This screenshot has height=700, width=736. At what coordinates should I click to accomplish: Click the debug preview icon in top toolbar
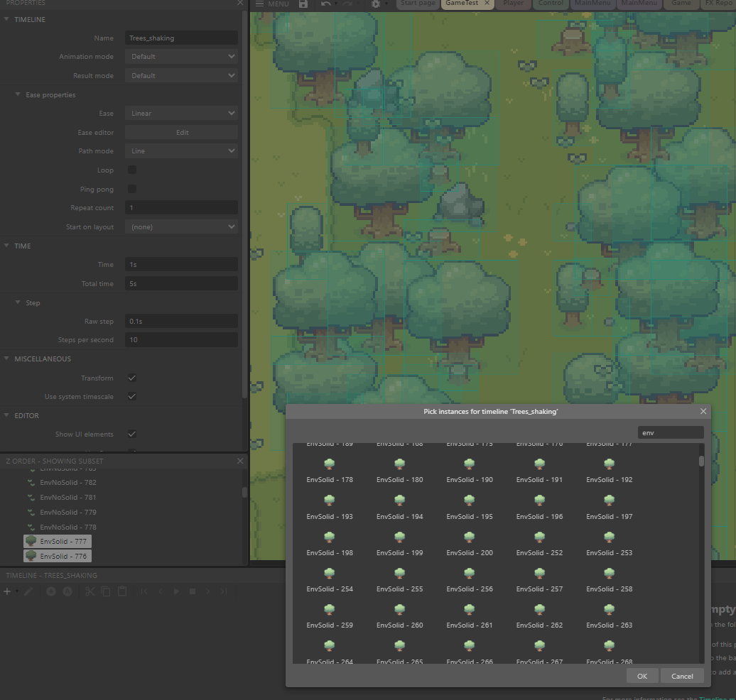(376, 4)
